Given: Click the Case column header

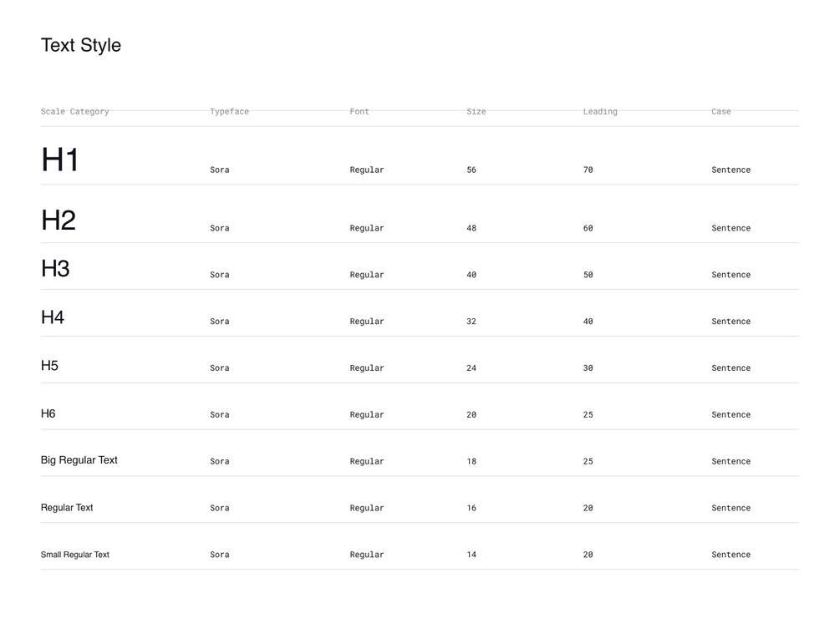Looking at the screenshot, I should 720,112.
